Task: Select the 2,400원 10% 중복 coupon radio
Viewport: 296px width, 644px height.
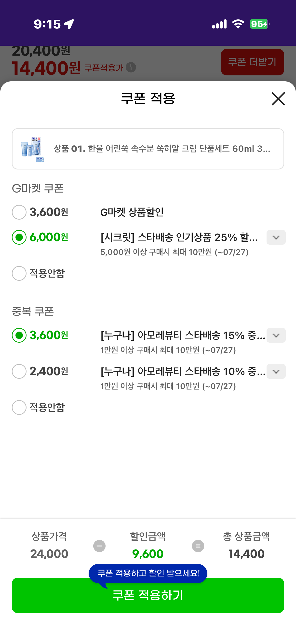Action: (19, 371)
